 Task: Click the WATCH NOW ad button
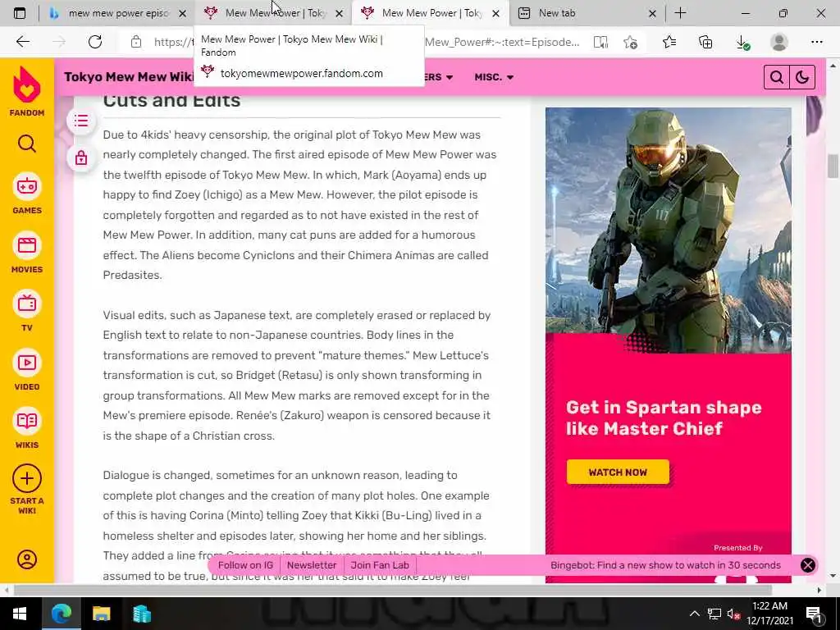click(x=618, y=472)
